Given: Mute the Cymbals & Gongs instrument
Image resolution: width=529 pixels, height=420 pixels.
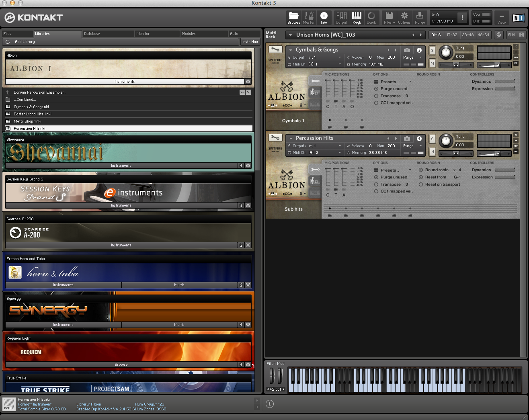Looking at the screenshot, I should point(432,63).
